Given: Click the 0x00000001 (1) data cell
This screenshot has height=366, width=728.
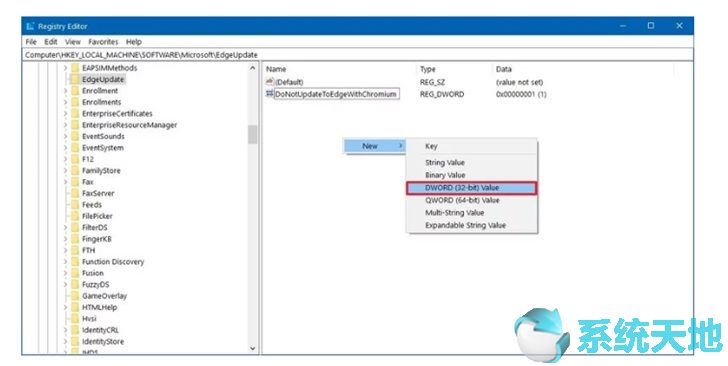Looking at the screenshot, I should (521, 94).
